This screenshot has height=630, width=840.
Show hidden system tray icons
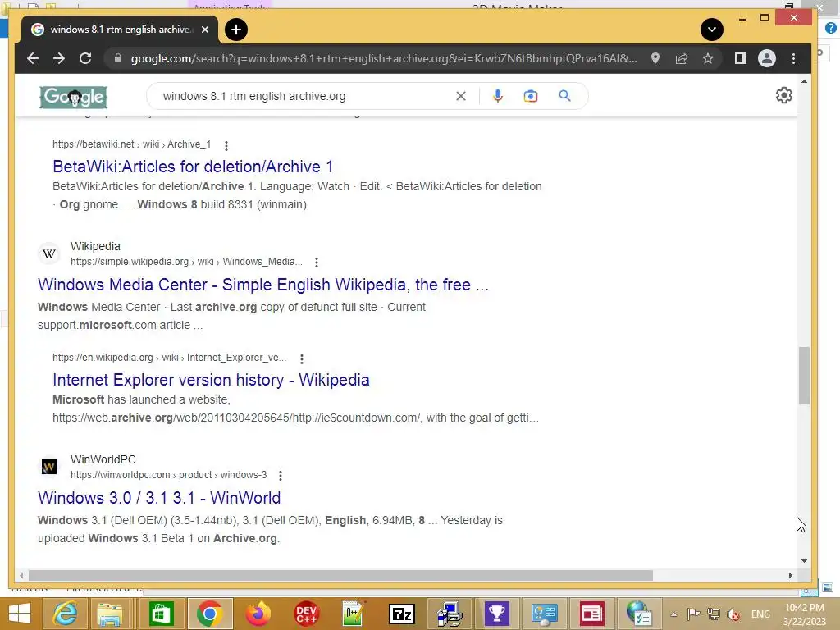pos(674,614)
